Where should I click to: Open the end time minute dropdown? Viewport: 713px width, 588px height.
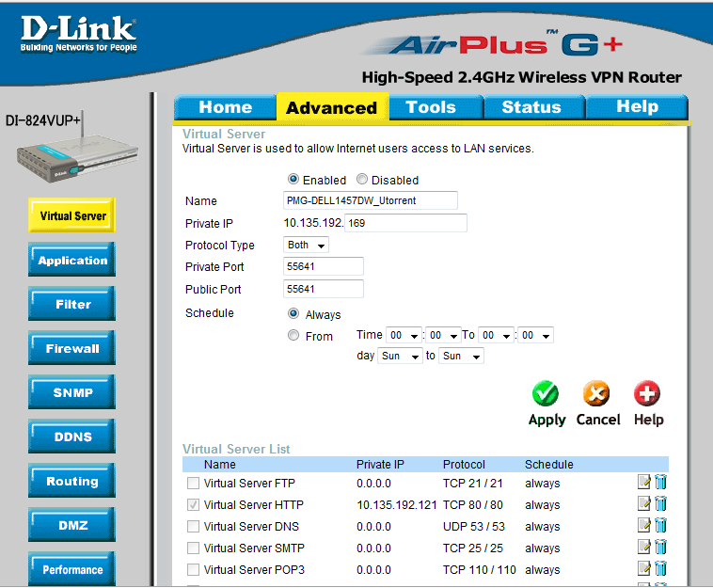[x=535, y=336]
